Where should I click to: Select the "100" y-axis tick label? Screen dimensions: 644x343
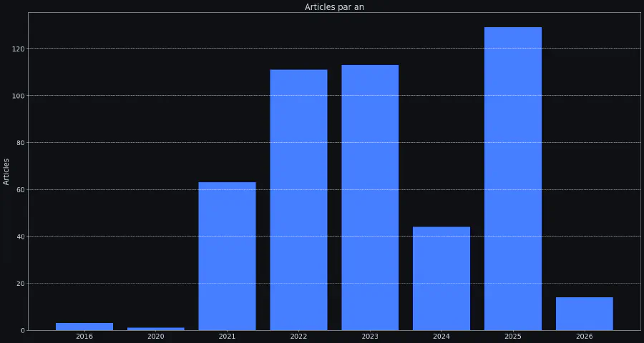pos(17,96)
